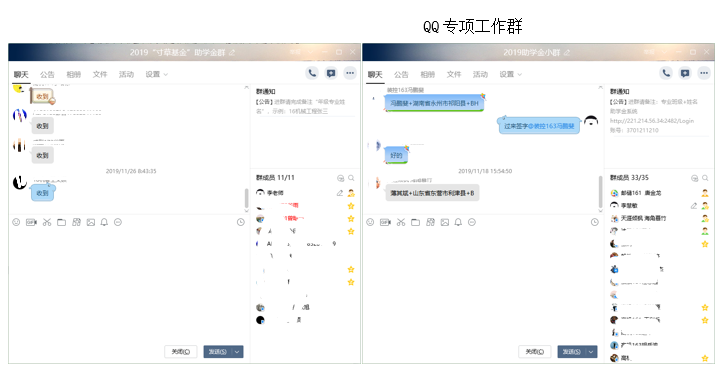Click image send icon in right chat toolbar
Image resolution: width=727 pixels, height=374 pixels.
point(445,222)
